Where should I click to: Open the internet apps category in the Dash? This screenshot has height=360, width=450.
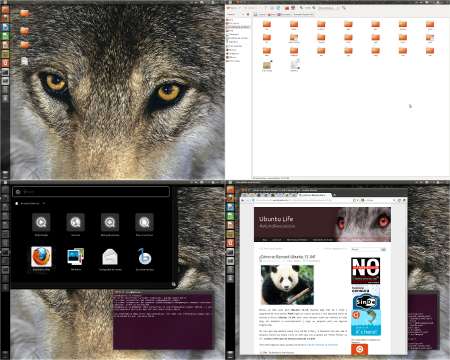pos(76,222)
